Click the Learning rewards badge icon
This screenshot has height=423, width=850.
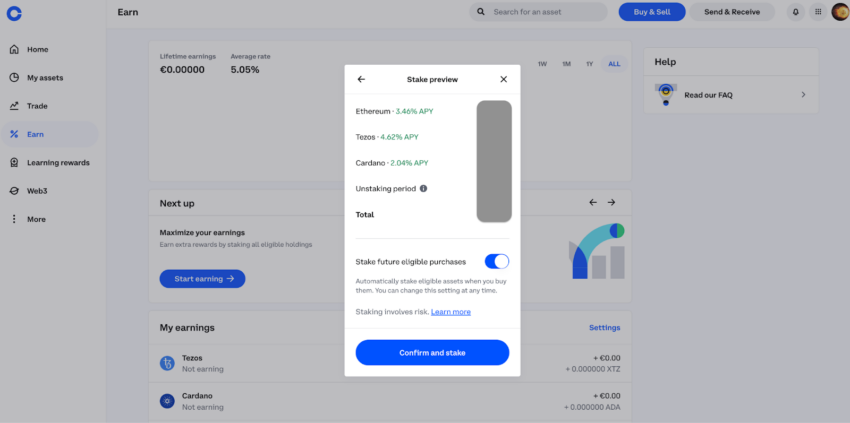(x=14, y=163)
